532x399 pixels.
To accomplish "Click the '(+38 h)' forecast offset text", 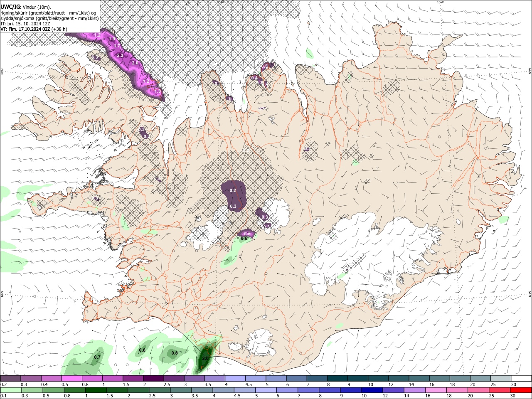I will tap(60, 29).
